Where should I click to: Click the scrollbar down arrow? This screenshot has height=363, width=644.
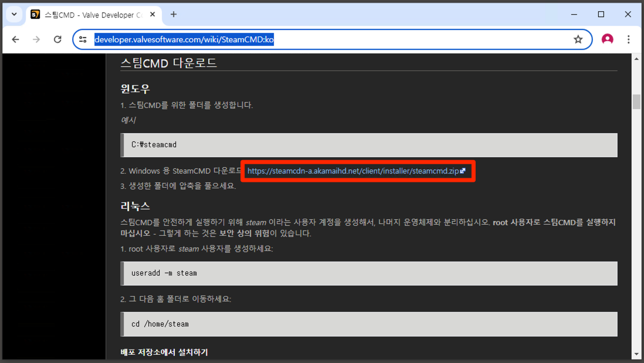[636, 354]
